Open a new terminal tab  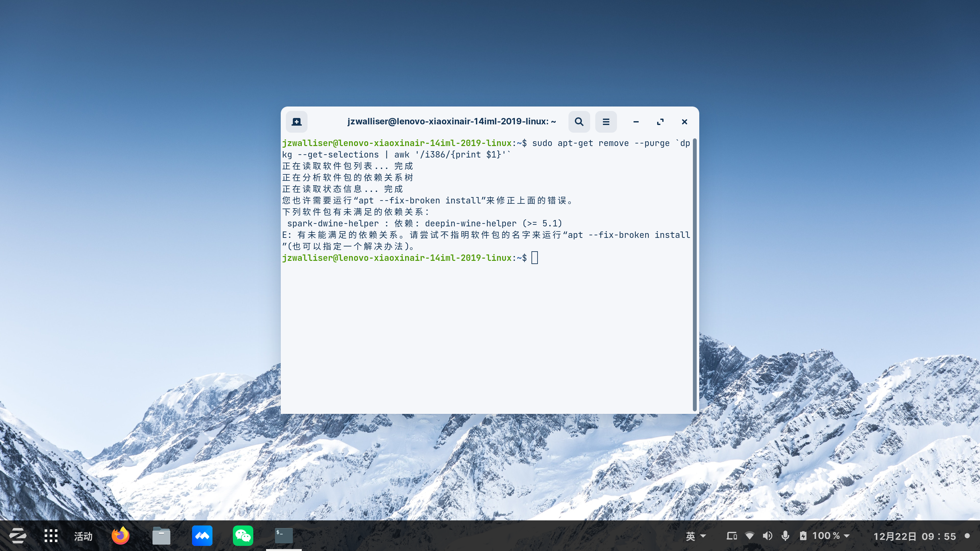point(296,122)
